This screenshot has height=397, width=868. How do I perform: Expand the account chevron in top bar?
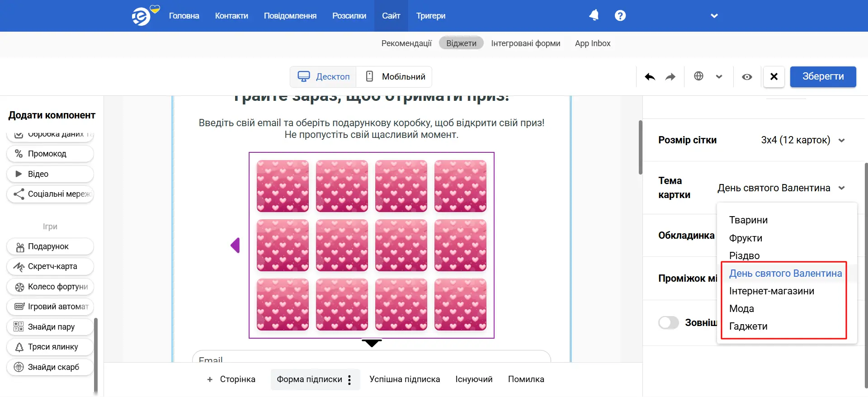tap(714, 16)
